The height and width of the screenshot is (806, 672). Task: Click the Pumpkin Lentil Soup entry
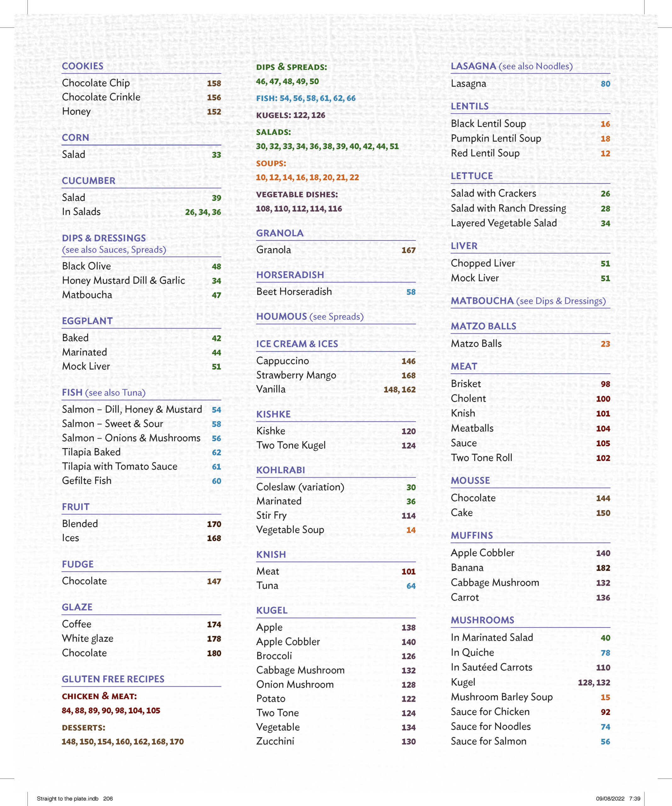coord(496,138)
